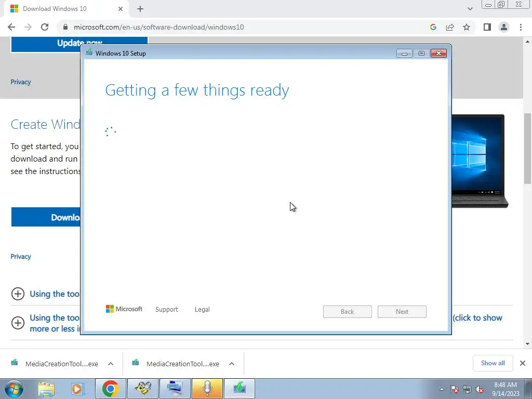Click the scrollbar up arrow
Image resolution: width=532 pixels, height=399 pixels.
(527, 42)
